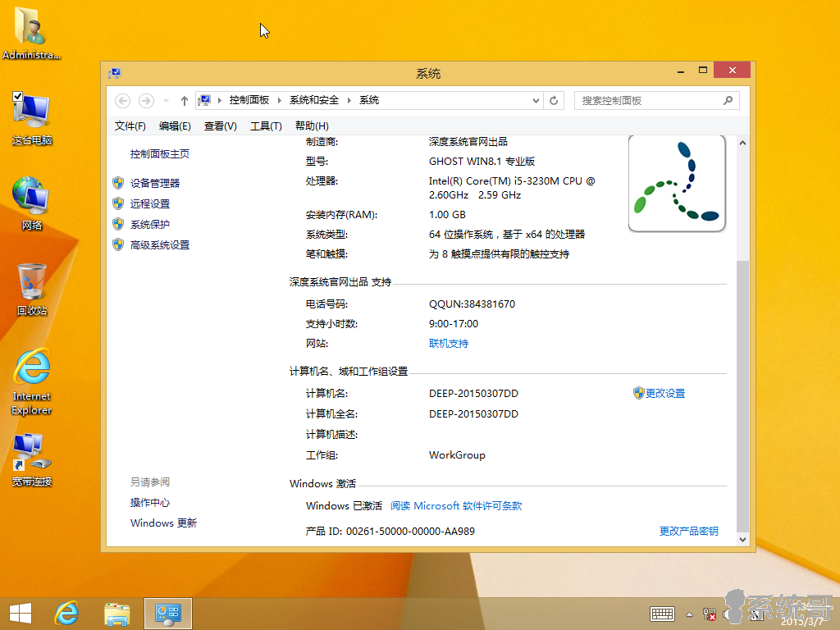
Task: Refresh the System page in address bar
Action: point(554,101)
